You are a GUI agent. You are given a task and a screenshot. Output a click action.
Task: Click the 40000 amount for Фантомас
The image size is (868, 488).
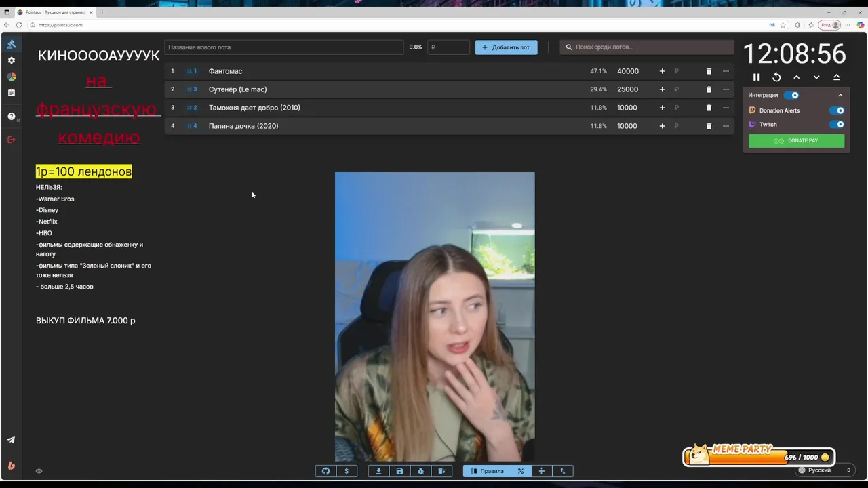628,71
